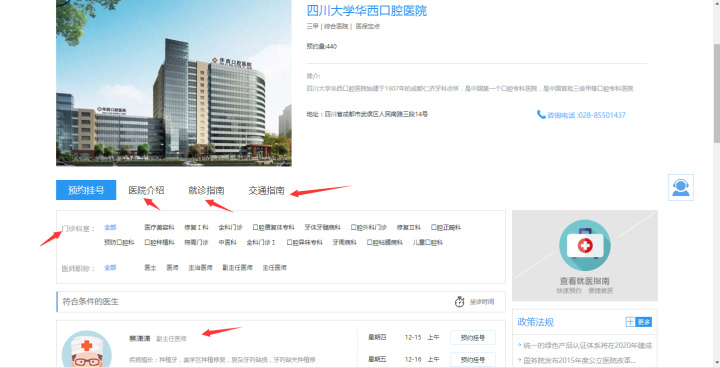The width and height of the screenshot is (720, 368).
Task: Click the stopwatch icon beside 坐诊时间
Action: (460, 302)
